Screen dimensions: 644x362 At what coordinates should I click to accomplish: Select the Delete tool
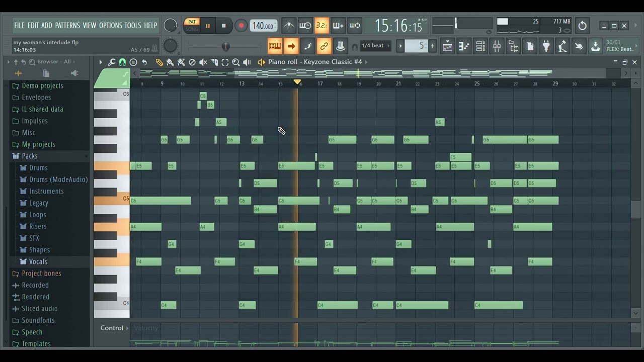[192, 62]
